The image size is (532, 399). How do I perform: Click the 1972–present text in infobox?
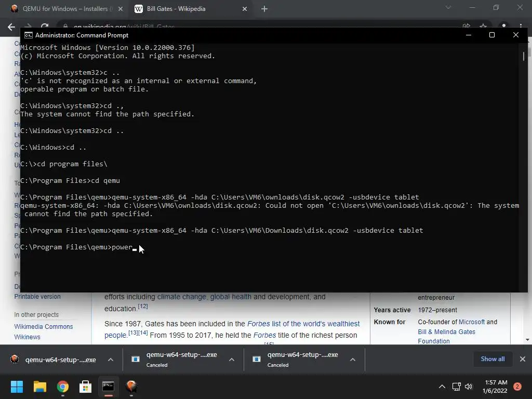coord(437,310)
